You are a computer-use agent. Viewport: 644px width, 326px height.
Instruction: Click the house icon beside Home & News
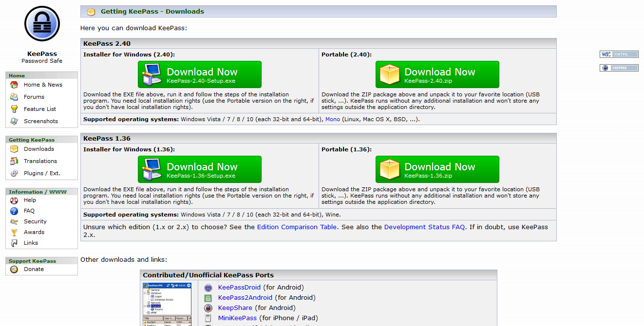14,85
